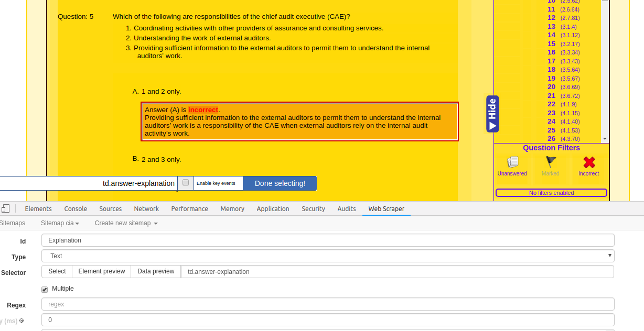Viewport: 644px width, 331px height.
Task: Click the Incorrect filter red X icon
Action: pos(588,162)
